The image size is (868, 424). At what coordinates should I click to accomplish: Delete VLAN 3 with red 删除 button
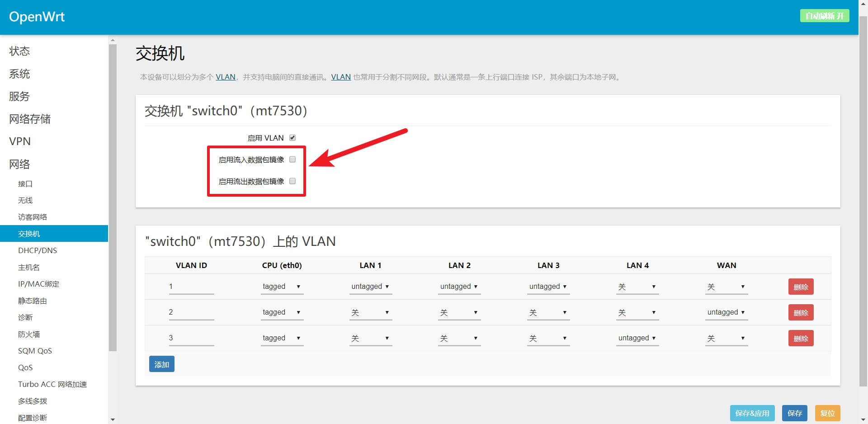[x=801, y=339]
